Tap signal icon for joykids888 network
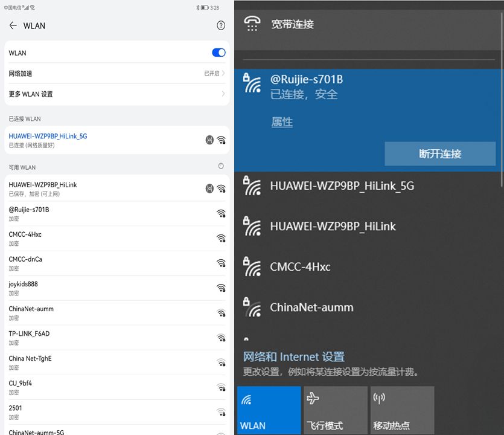Viewport: 504px width, 435px height. coord(221,288)
